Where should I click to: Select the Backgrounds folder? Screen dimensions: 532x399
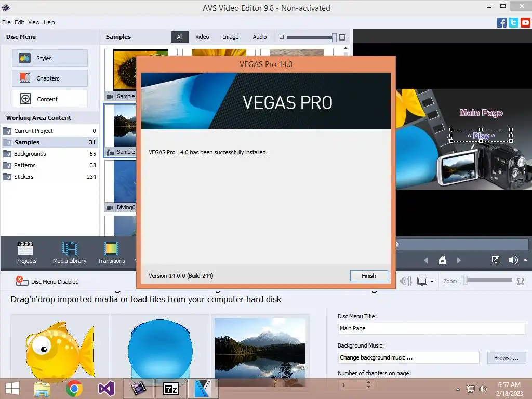pyautogui.click(x=49, y=154)
